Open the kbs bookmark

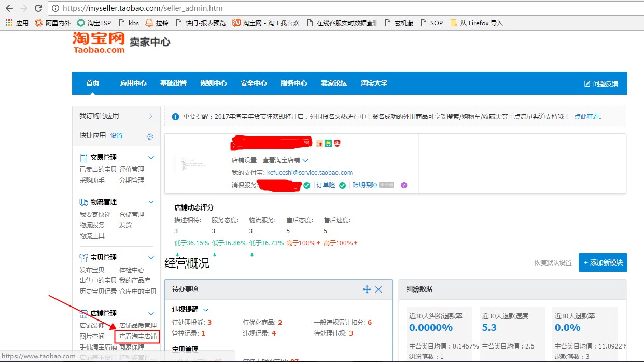[129, 23]
